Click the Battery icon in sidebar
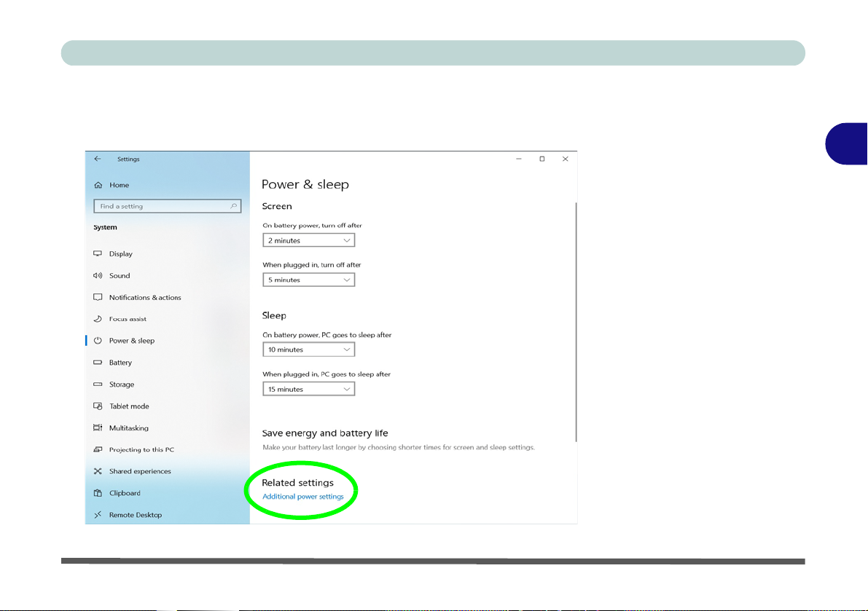Viewport: 868px width, 611px height. (x=98, y=363)
